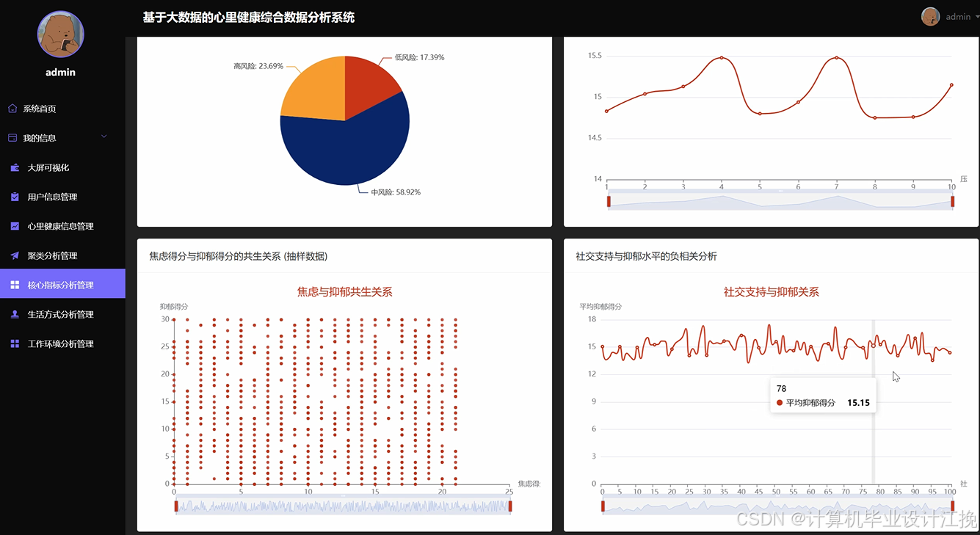
Task: Click the 抑郁得分 axis label
Action: pos(174,306)
